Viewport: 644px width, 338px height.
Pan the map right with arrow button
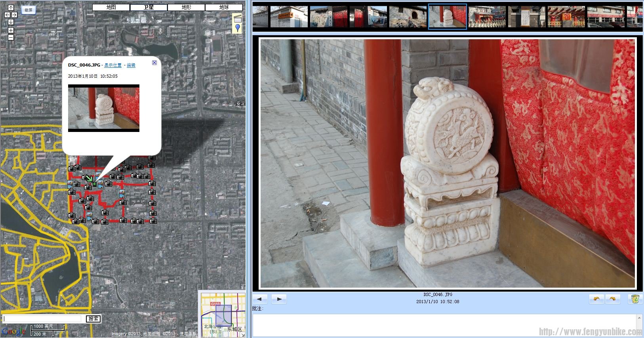pos(14,15)
